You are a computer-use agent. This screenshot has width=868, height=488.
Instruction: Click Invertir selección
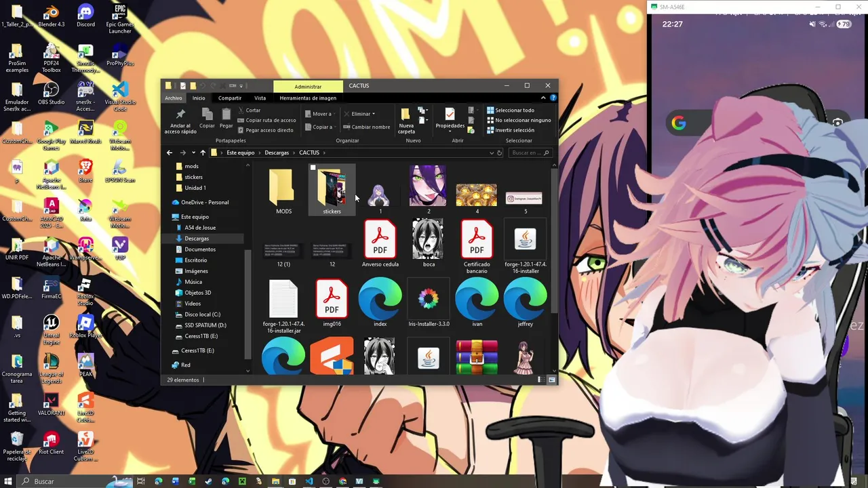point(510,130)
